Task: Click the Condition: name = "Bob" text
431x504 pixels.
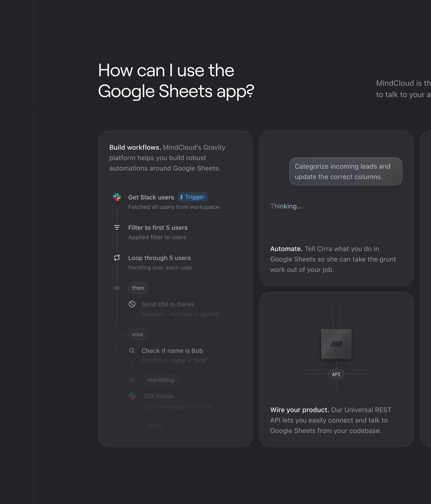Action: click(175, 360)
